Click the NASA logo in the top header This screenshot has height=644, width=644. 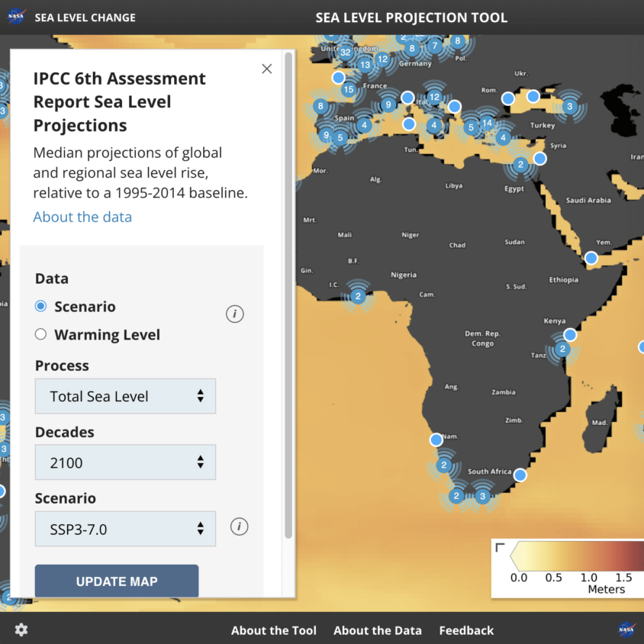point(17,16)
